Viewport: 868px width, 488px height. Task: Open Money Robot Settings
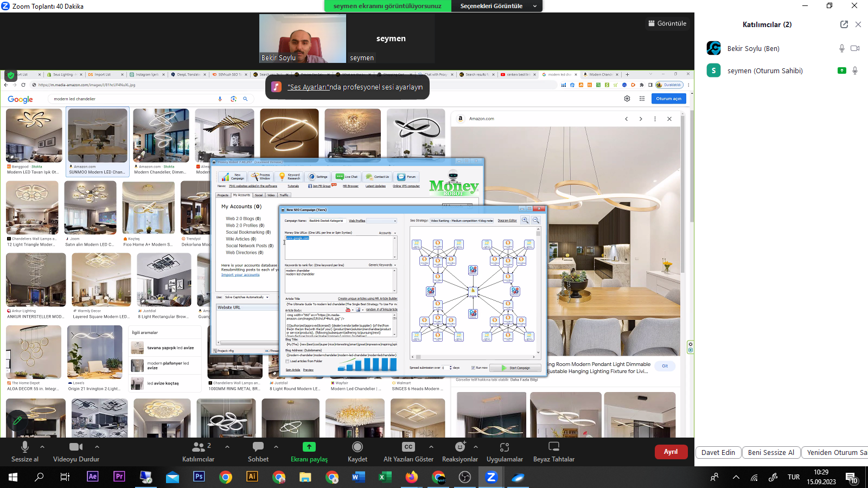coord(318,177)
